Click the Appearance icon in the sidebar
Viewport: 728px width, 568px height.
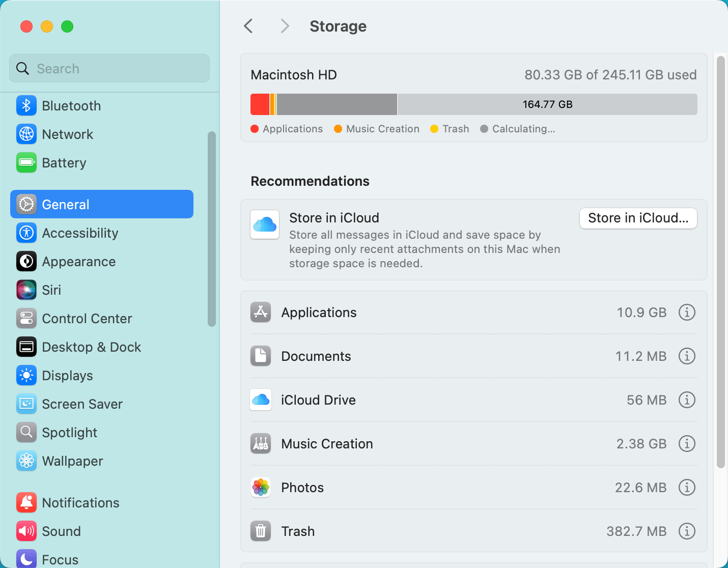(x=26, y=262)
